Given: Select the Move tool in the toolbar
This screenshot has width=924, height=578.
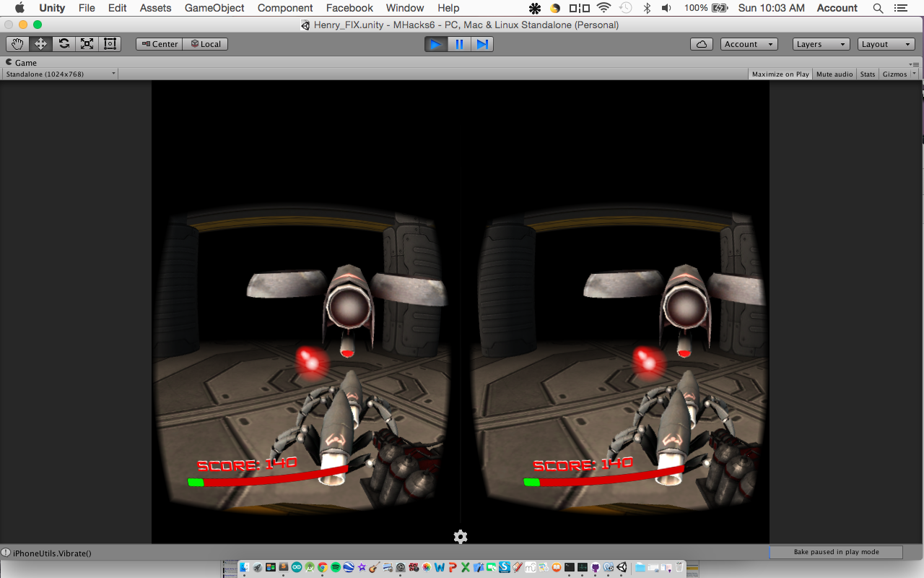Looking at the screenshot, I should click(40, 44).
